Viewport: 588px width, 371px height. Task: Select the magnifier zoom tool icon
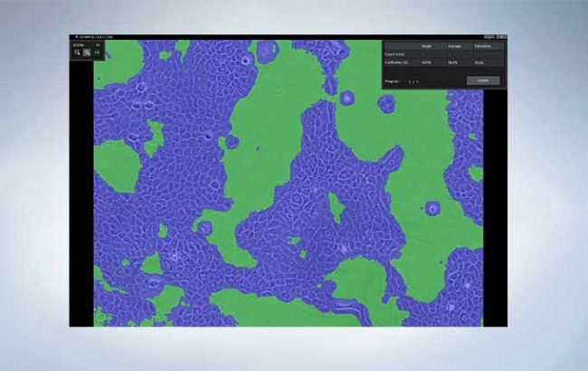(77, 52)
